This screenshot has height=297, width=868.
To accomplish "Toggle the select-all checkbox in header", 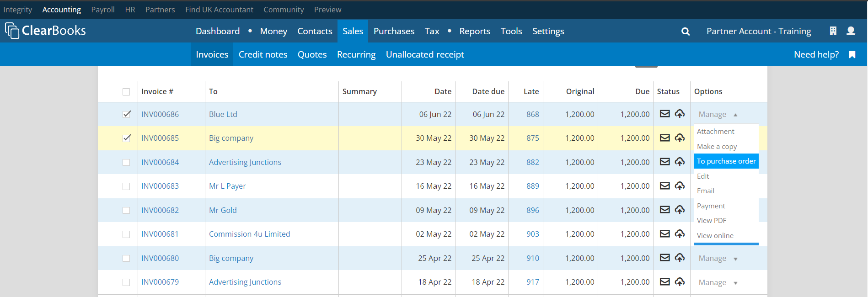I will coord(126,92).
